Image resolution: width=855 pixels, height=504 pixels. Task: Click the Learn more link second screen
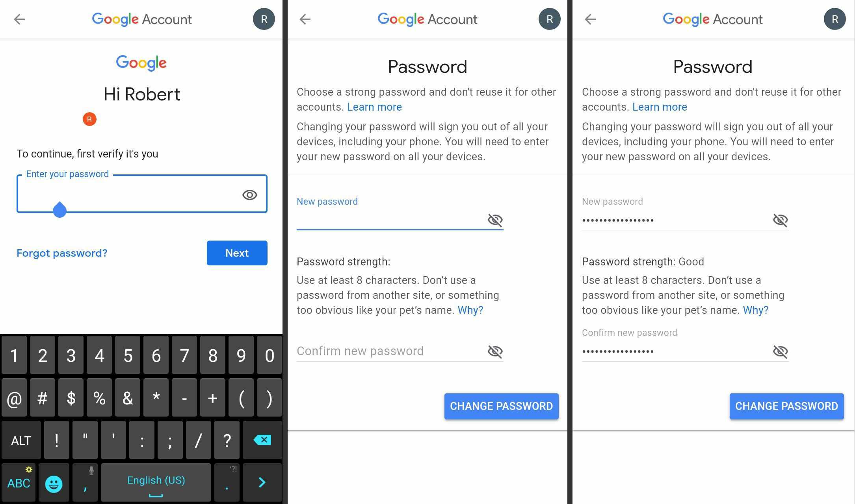pos(374,107)
